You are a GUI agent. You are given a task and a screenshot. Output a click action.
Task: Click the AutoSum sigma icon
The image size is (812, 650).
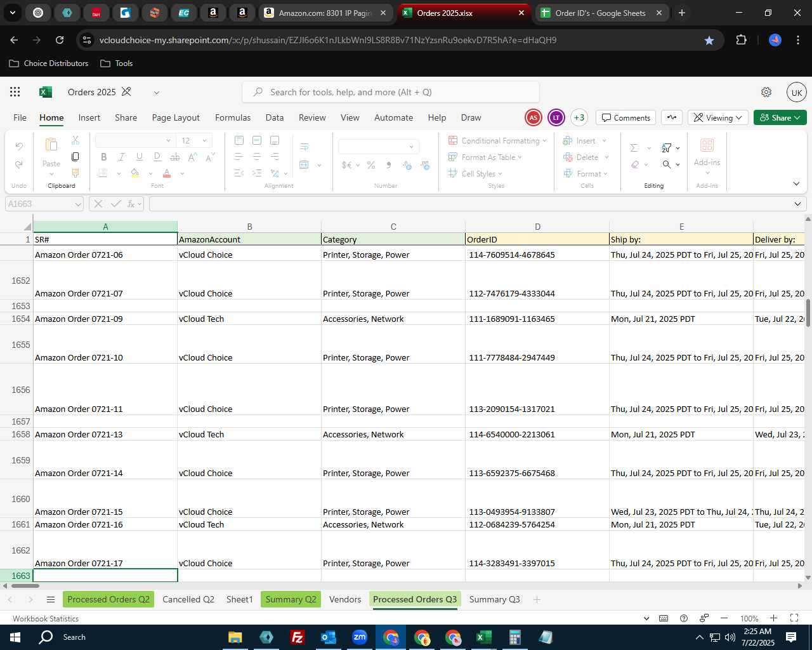(x=634, y=148)
